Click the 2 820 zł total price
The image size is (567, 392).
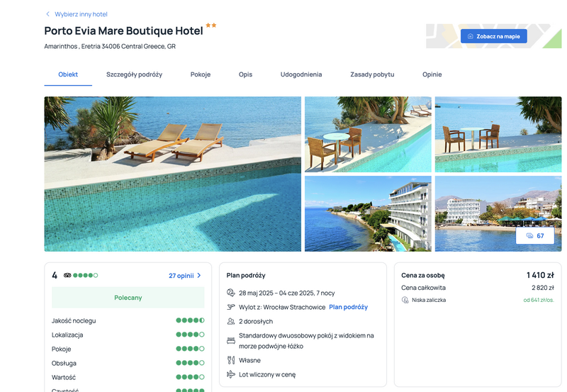pyautogui.click(x=543, y=288)
